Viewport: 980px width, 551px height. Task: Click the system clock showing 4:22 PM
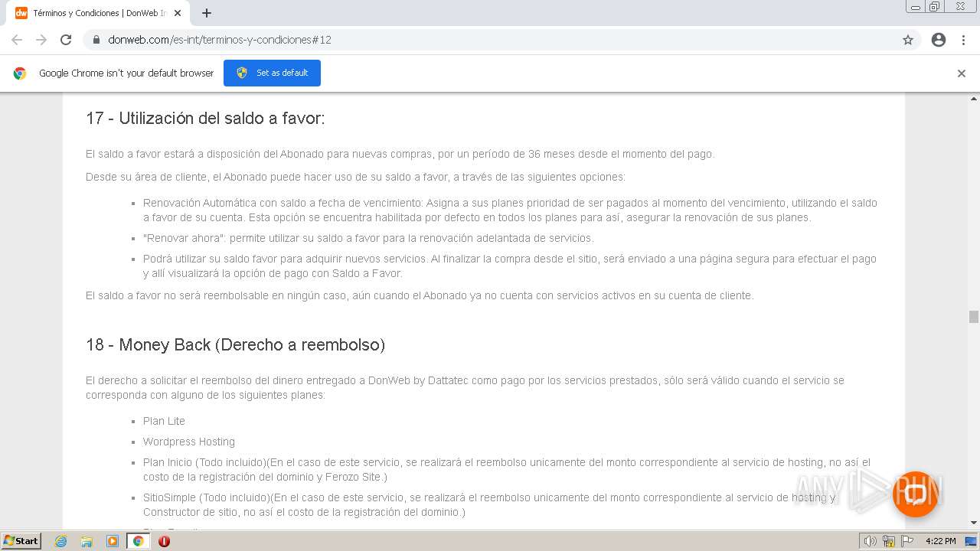[941, 541]
